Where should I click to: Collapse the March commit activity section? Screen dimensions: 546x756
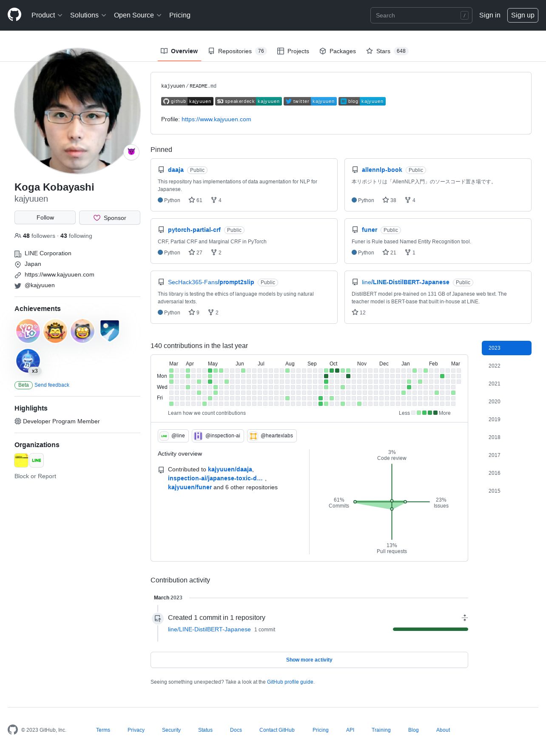click(x=465, y=618)
